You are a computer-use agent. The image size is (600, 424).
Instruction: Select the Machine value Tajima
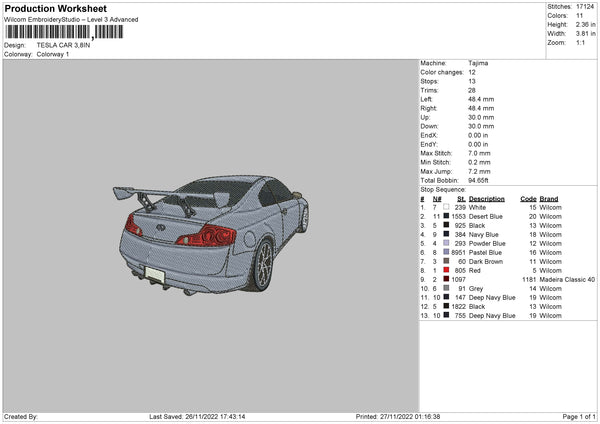coord(478,63)
